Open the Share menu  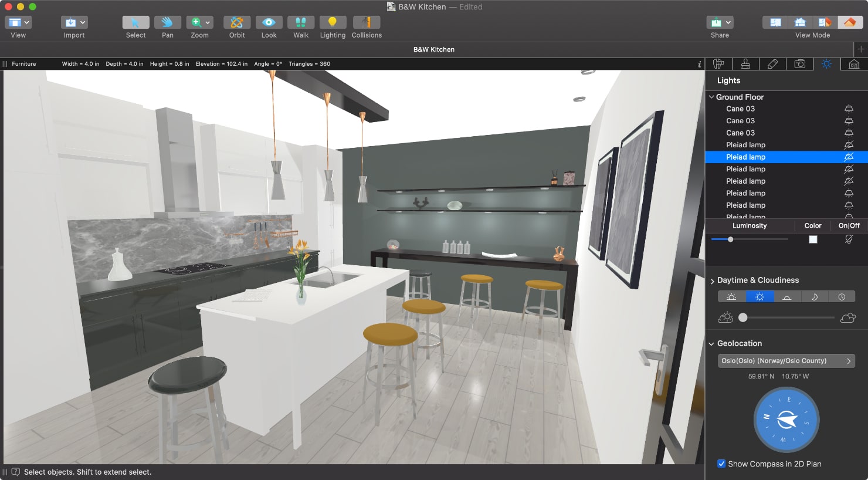[x=720, y=23]
